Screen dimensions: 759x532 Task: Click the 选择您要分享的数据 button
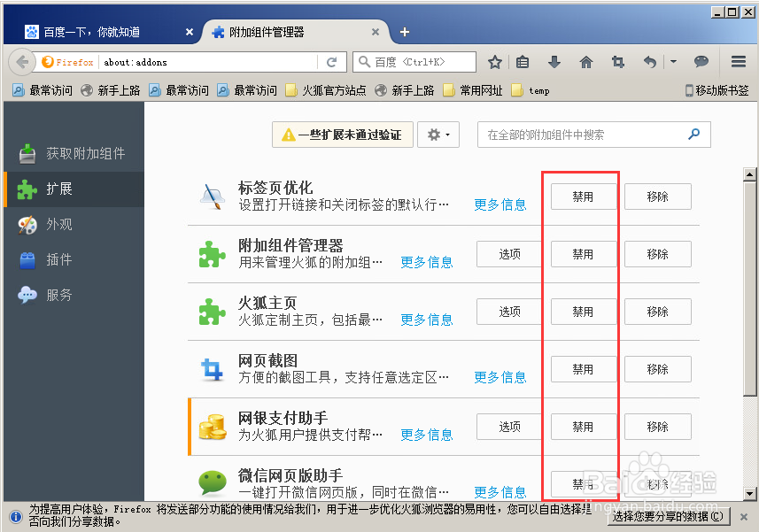(x=668, y=517)
